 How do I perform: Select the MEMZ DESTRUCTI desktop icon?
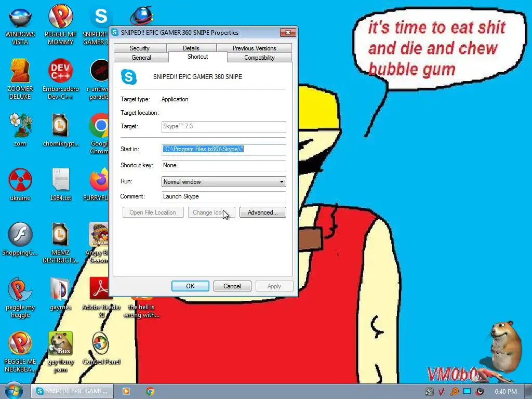[60, 243]
